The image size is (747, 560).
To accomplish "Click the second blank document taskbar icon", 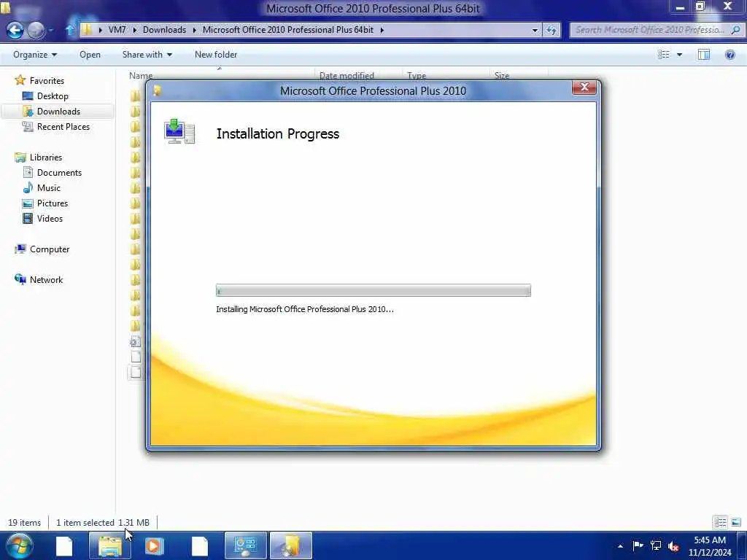I will click(200, 546).
